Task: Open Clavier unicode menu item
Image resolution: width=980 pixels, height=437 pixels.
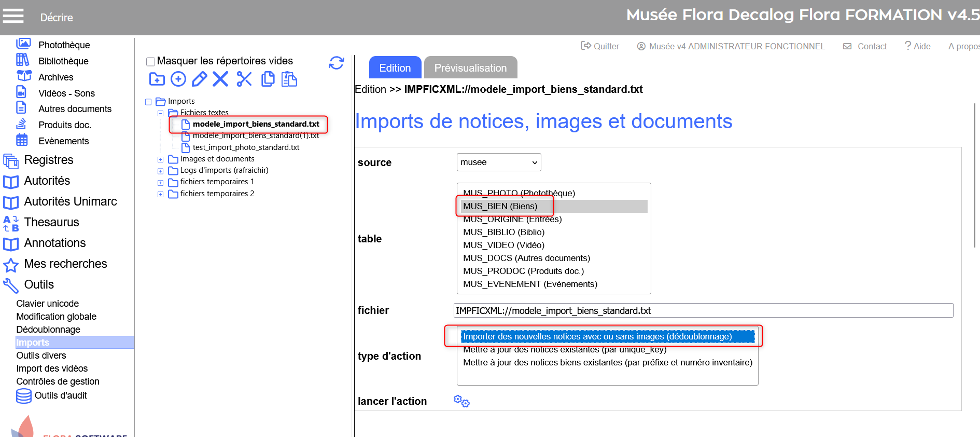Action: (x=48, y=304)
